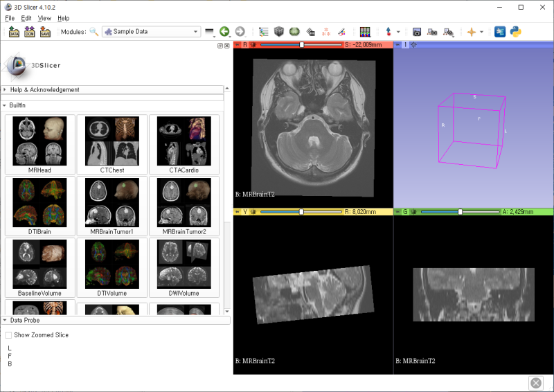Click the Load DATA toolbar icon
Viewport: 554px width, 392px height.
click(14, 32)
